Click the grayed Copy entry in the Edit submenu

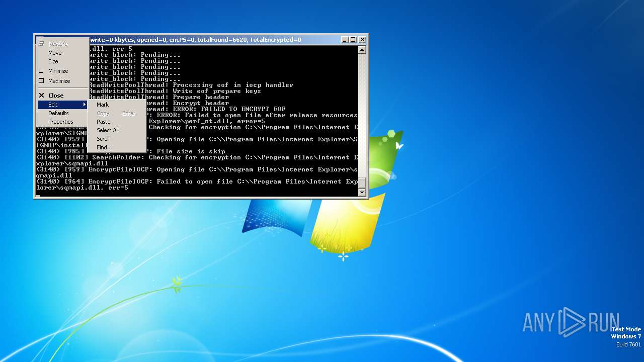coord(117,113)
